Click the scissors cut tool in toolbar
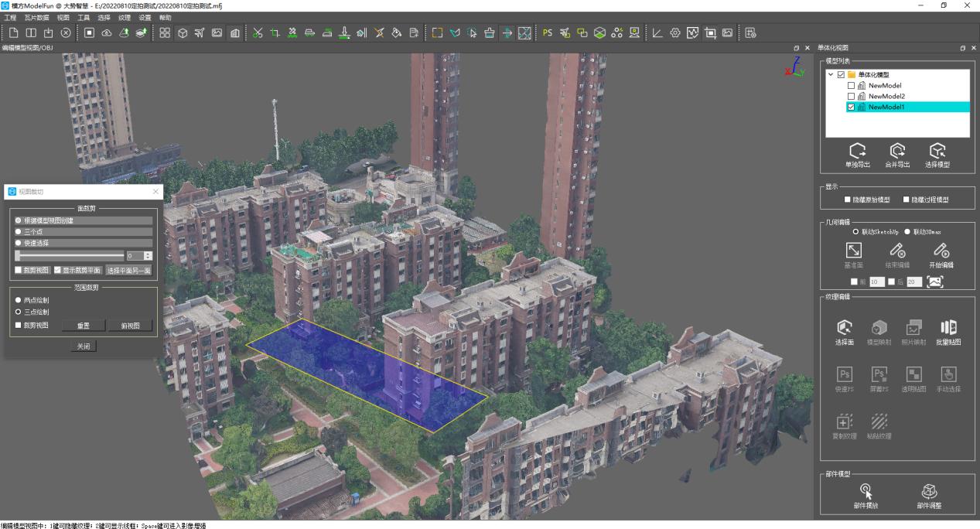This screenshot has height=529, width=980. point(258,32)
